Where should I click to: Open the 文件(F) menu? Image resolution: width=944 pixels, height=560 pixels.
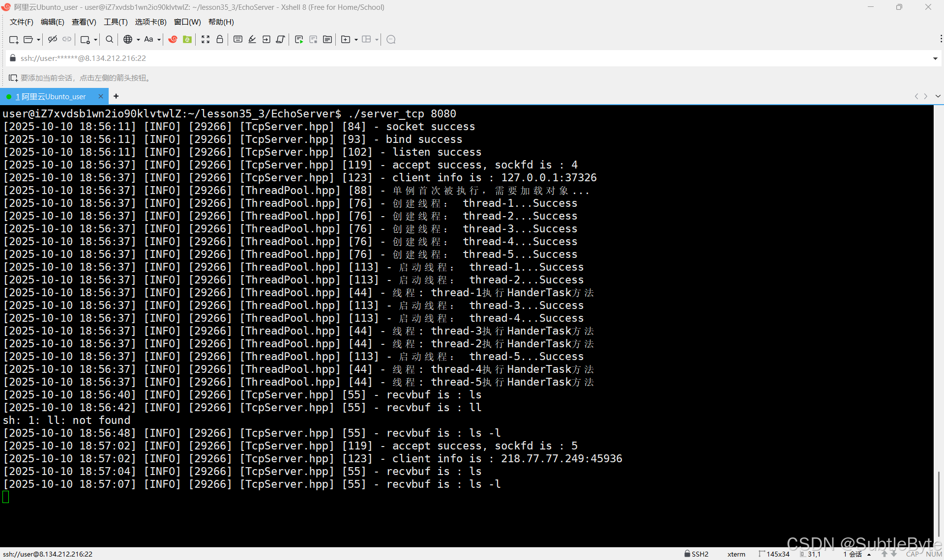tap(21, 22)
